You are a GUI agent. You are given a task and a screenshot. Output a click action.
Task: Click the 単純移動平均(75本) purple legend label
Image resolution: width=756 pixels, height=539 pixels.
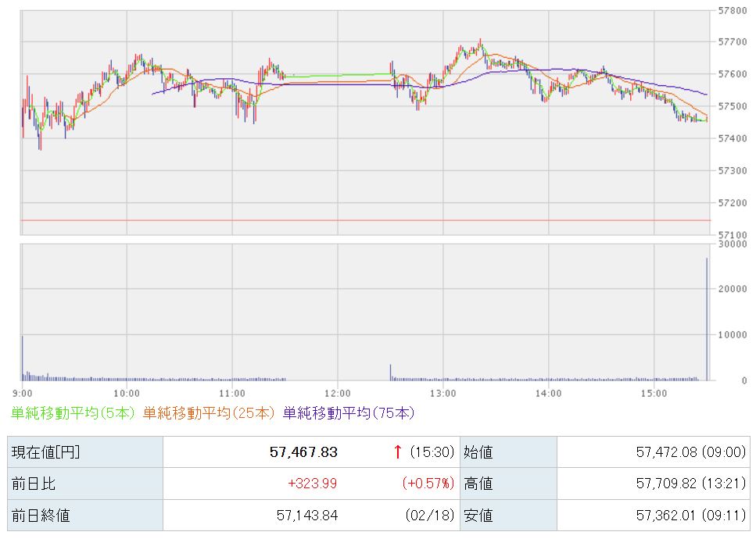[348, 412]
